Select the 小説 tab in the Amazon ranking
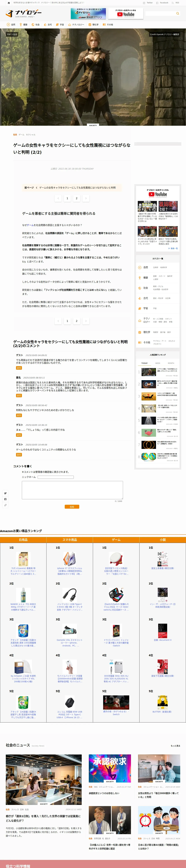Image resolution: width=186 pixels, height=868 pixels. [x=163, y=540]
